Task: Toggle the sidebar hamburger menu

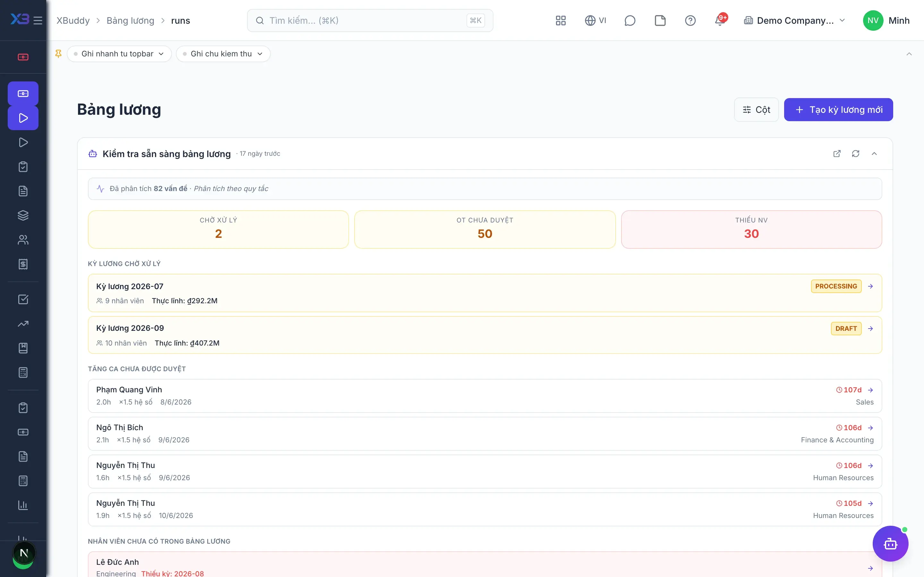Action: pos(38,20)
